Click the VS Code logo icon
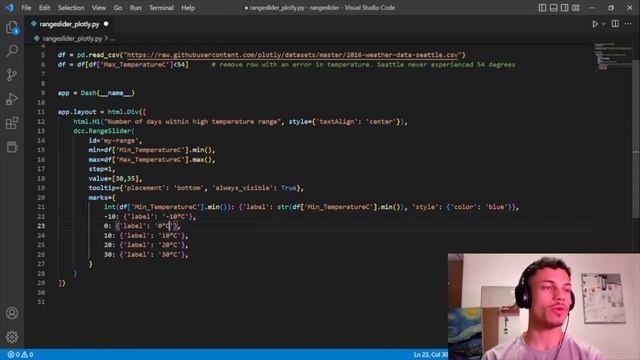The image size is (640, 360). tap(9, 8)
